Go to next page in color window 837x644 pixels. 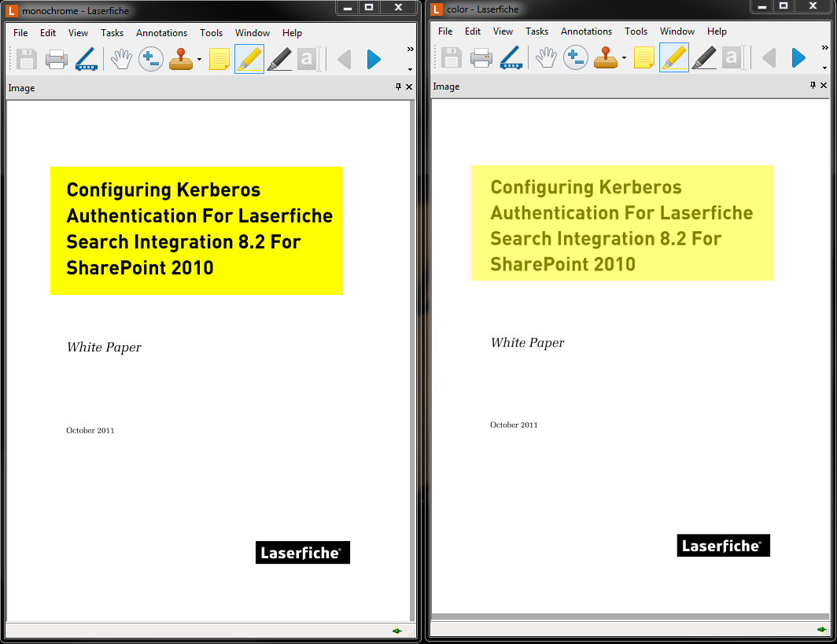pos(798,57)
